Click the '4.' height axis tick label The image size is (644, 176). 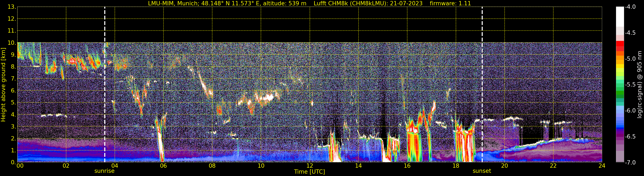point(13,115)
